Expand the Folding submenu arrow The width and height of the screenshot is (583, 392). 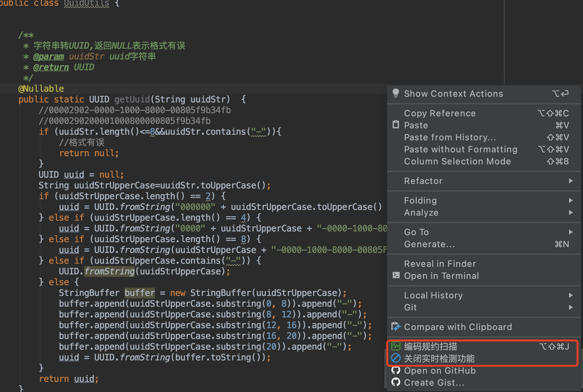(x=570, y=200)
